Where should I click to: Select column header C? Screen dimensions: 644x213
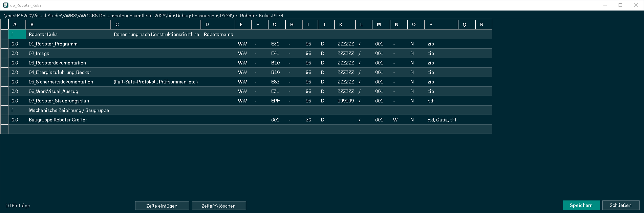156,24
